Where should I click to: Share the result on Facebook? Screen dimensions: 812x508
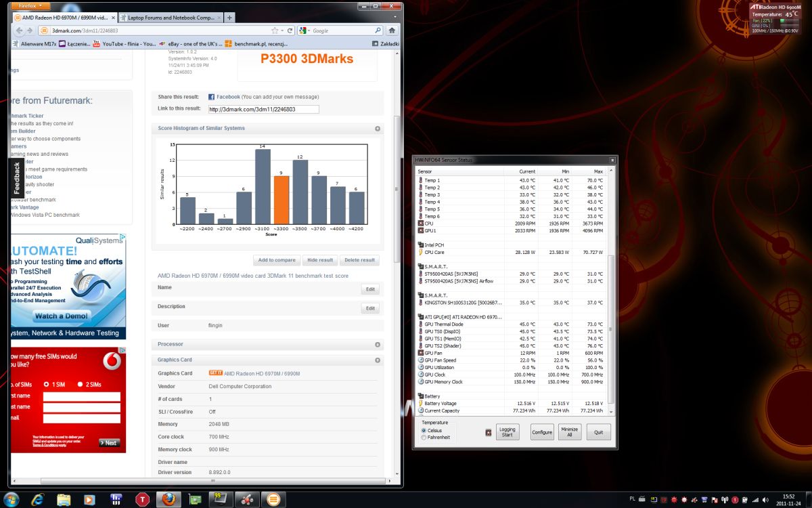(x=224, y=97)
